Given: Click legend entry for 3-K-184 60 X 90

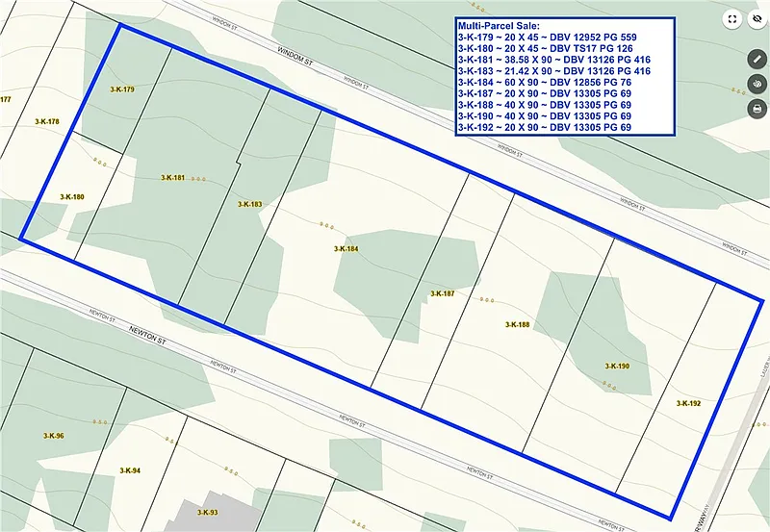Looking at the screenshot, I should 545,82.
